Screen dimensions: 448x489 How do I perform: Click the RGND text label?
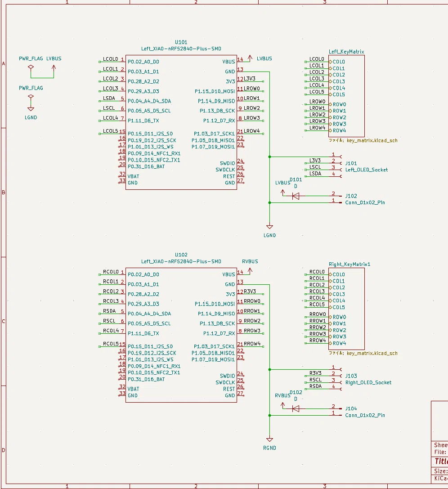click(x=270, y=448)
